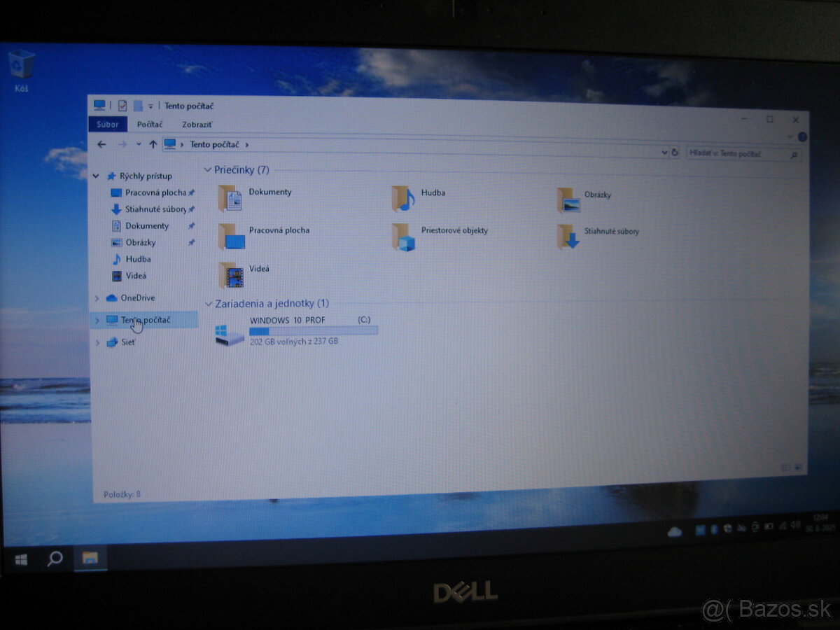
Task: Collapse the Priečinky (7) section
Action: pos(208,169)
